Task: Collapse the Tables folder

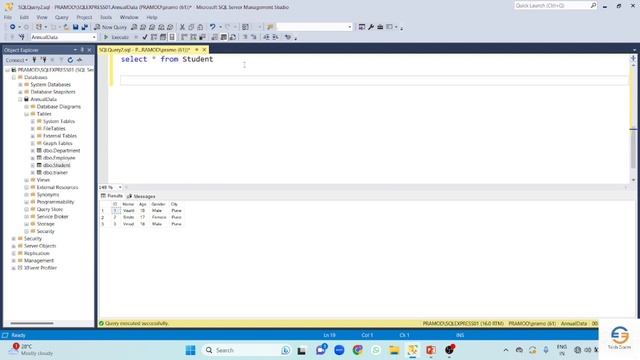Action: tap(27, 114)
